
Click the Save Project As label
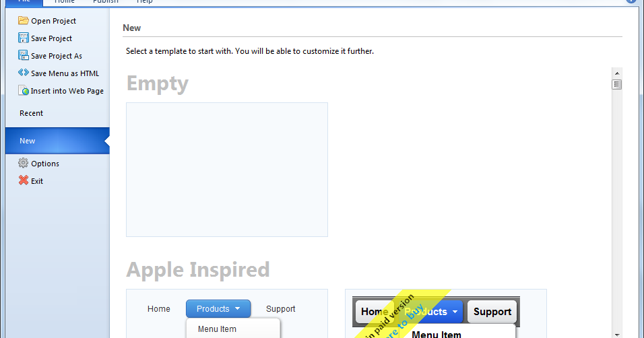point(57,56)
